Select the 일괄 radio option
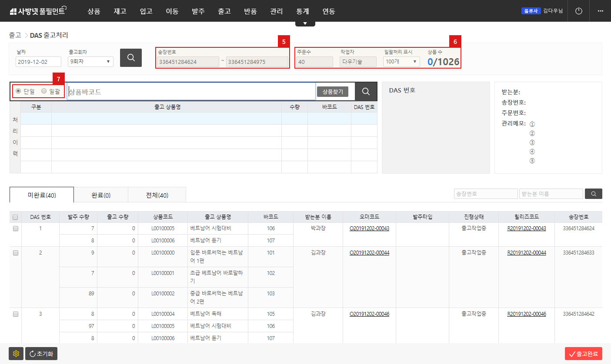The width and height of the screenshot is (611, 364). [x=43, y=90]
